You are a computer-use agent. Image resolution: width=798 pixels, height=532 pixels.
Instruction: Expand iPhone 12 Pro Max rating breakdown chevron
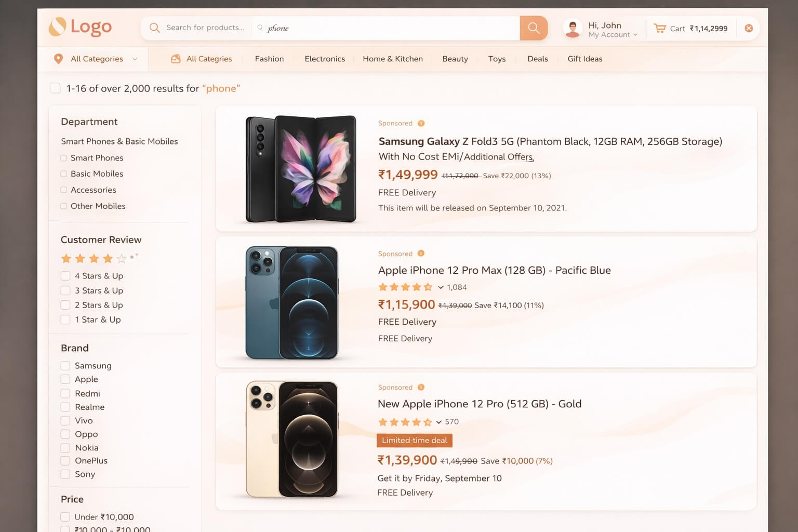tap(441, 287)
